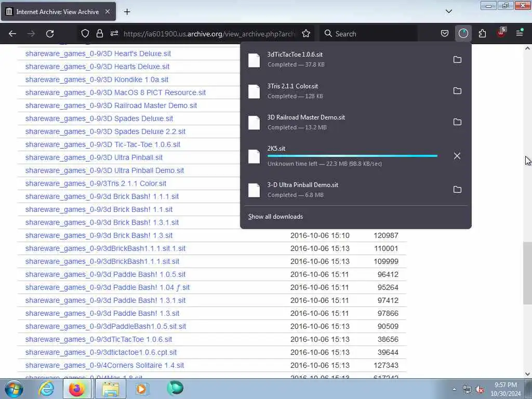Open link 3D Tic-Tac-Toe 1.0.6.sit
532x399 pixels.
coord(103,144)
